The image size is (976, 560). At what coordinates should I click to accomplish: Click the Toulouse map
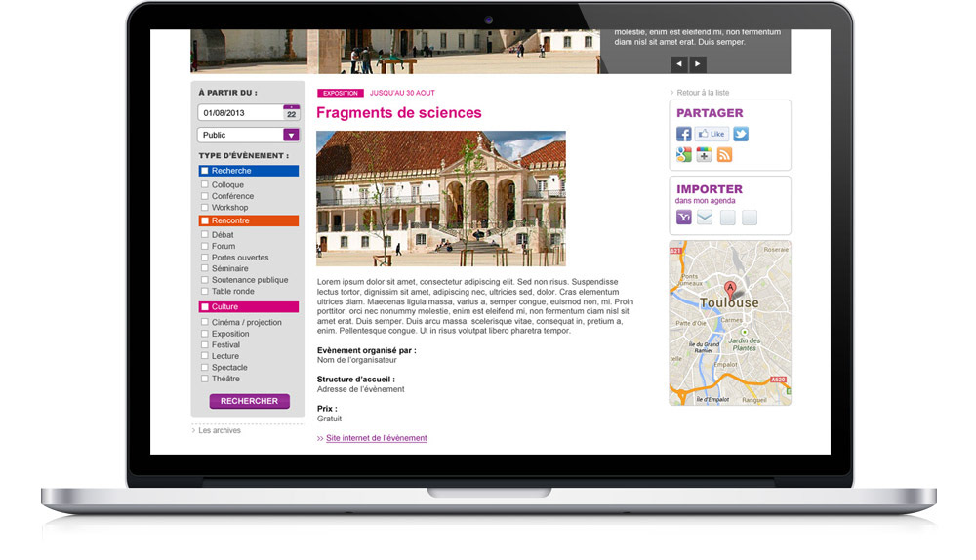730,324
